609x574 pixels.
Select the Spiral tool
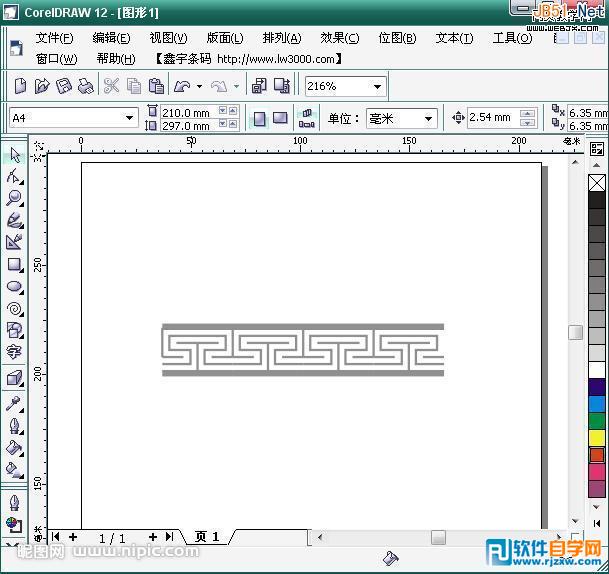14,309
